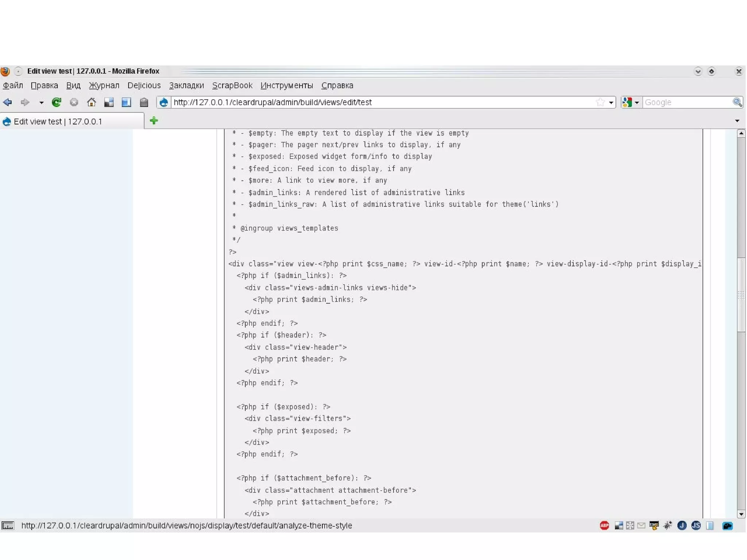Open the Инструменты menu
The height and width of the screenshot is (560, 747).
(x=286, y=85)
